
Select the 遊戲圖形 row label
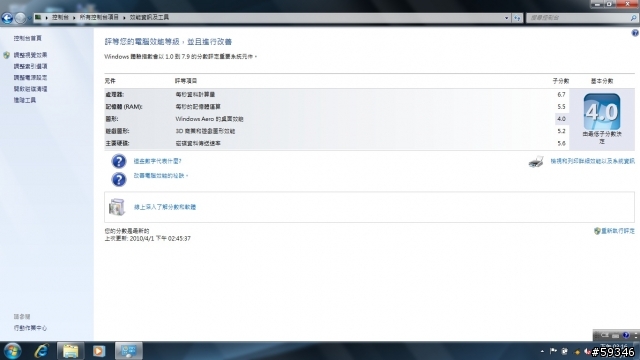point(117,131)
